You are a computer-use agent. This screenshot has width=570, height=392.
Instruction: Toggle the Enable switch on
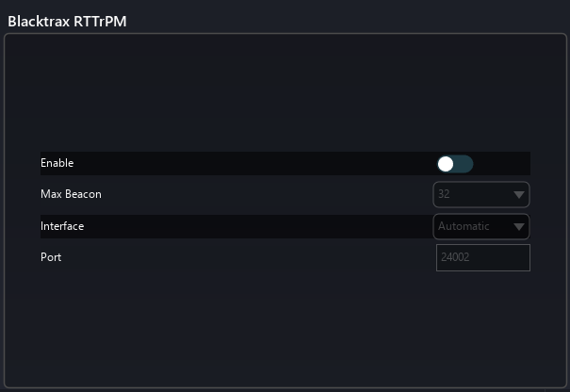click(454, 164)
